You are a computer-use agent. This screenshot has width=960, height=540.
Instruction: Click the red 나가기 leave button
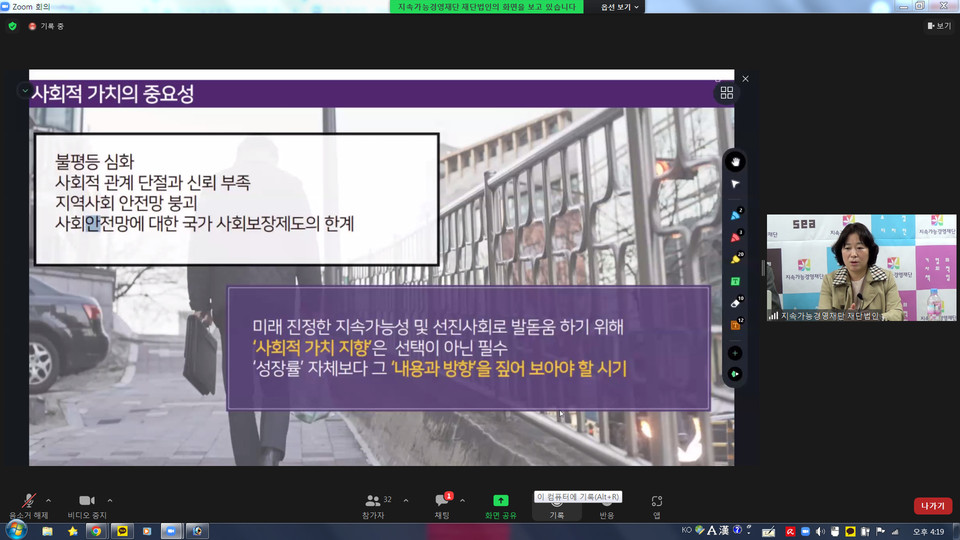click(x=932, y=506)
